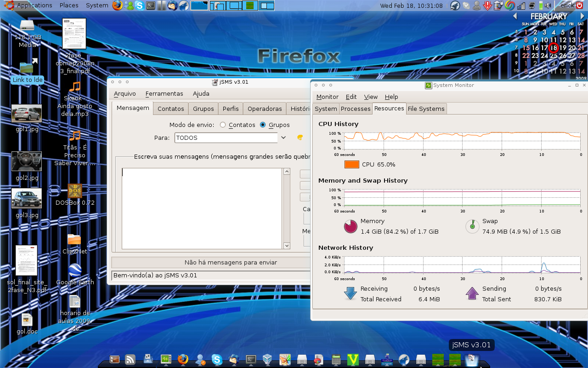Click the message text area
The width and height of the screenshot is (588, 368).
click(x=202, y=208)
